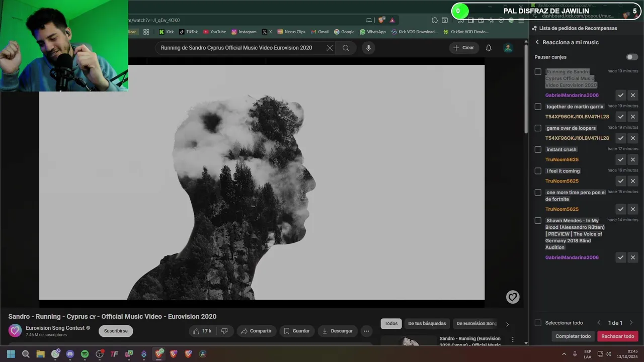Open Discord from the taskbar
This screenshot has height=362, width=644.
click(70, 354)
